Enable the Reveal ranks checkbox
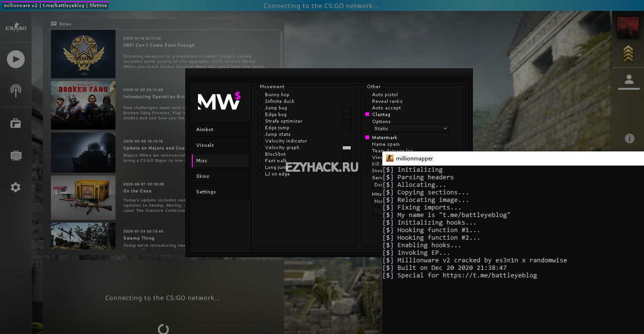 [x=367, y=101]
